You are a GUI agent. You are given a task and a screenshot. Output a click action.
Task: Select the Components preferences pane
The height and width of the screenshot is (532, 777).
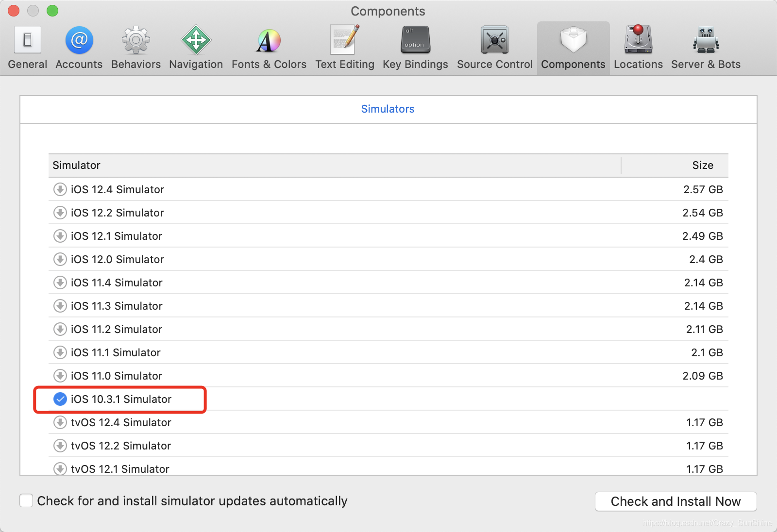573,48
